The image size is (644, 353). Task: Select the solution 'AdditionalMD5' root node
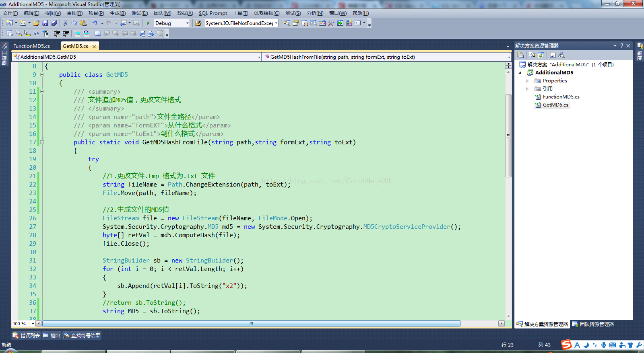tap(567, 65)
